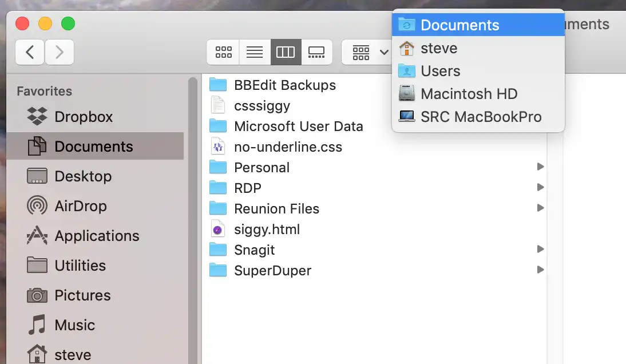Go back using the back arrow
This screenshot has height=364, width=626.
coord(30,52)
